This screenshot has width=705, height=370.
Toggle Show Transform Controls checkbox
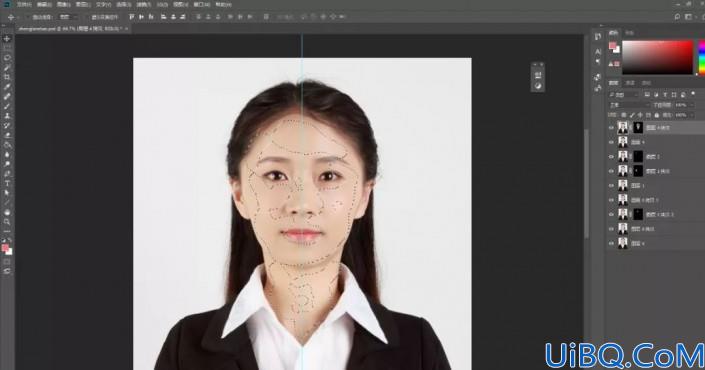(88, 17)
